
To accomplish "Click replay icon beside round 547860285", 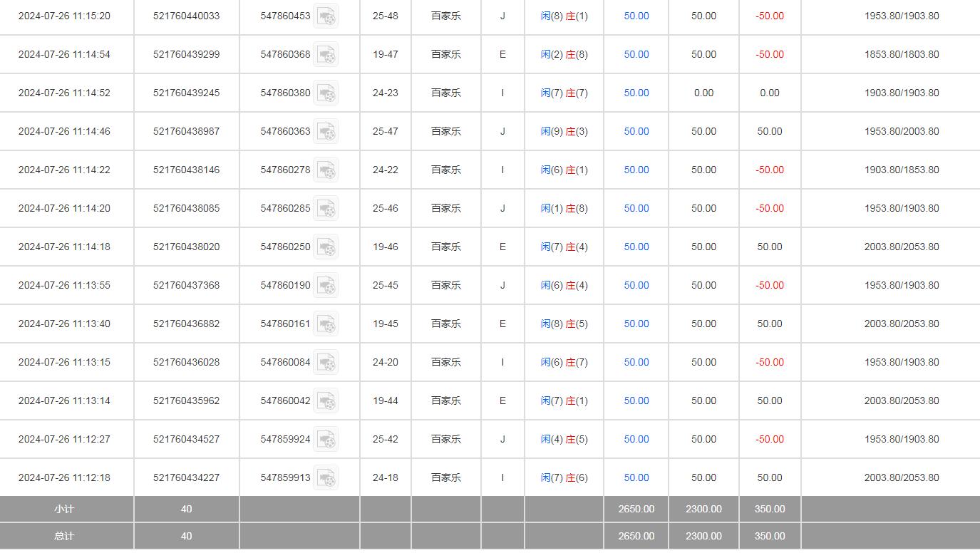I will 326,208.
